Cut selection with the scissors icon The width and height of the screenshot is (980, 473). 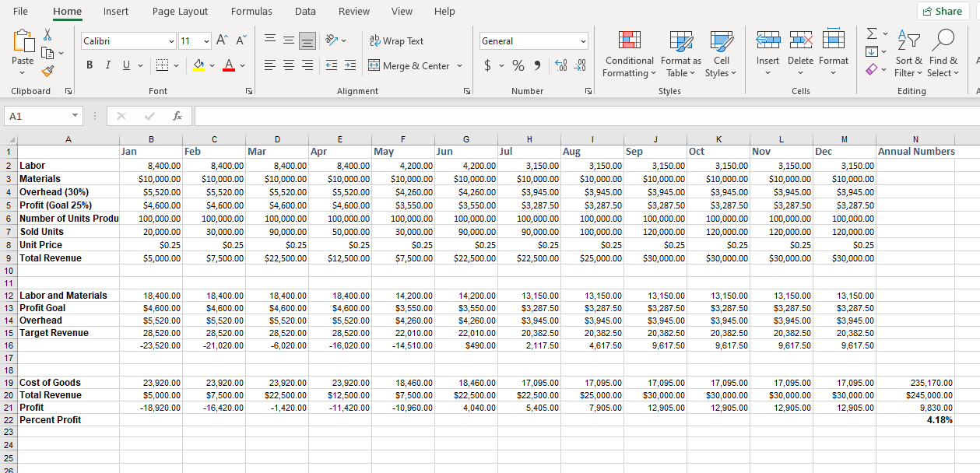(x=47, y=35)
